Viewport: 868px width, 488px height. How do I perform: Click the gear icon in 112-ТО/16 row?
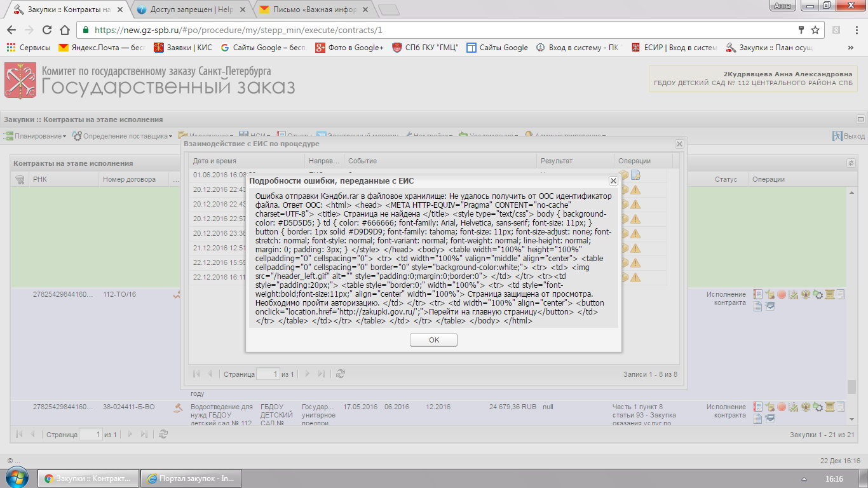pyautogui.click(x=817, y=294)
